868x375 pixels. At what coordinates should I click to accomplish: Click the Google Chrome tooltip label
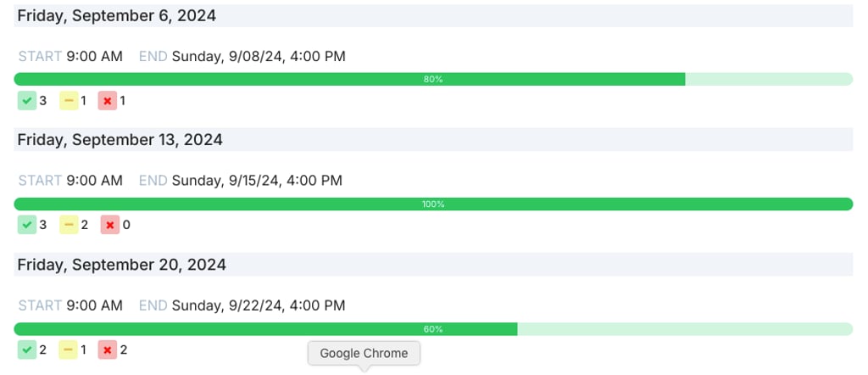point(364,354)
